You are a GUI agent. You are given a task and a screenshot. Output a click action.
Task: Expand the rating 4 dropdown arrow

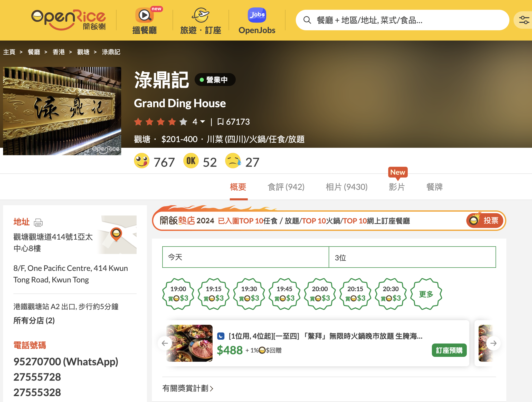203,122
